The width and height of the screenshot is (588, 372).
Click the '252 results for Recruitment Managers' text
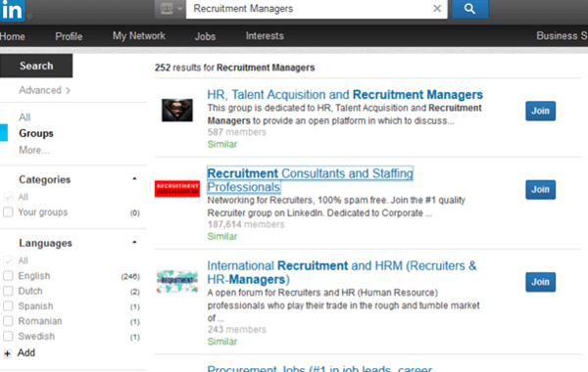[235, 68]
